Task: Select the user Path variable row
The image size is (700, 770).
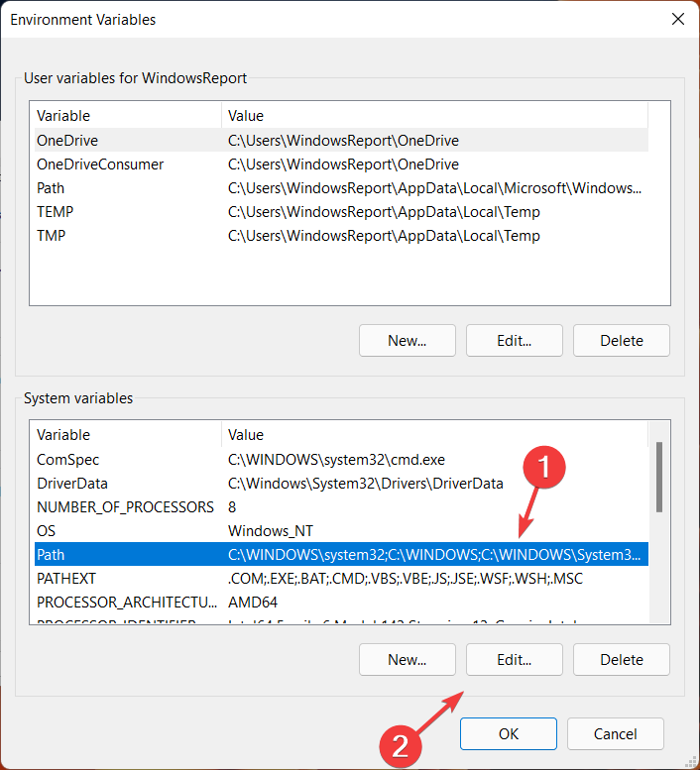Action: coord(51,188)
